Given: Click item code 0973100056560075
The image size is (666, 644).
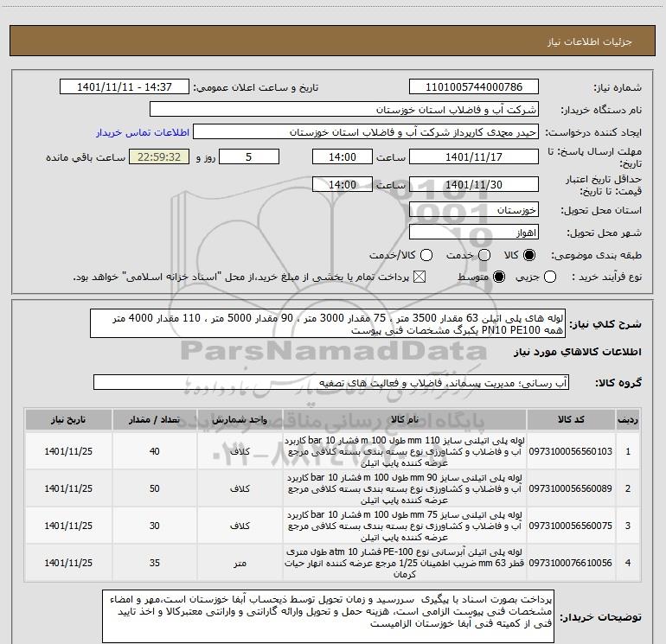Looking at the screenshot, I should pyautogui.click(x=571, y=526).
